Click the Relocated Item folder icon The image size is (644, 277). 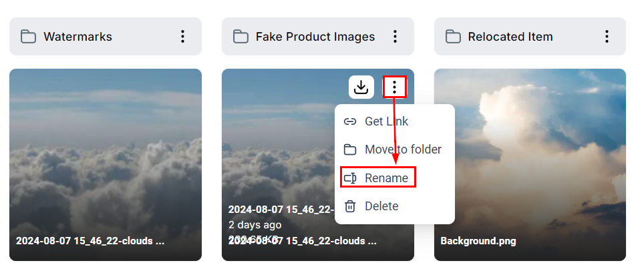pyautogui.click(x=453, y=37)
